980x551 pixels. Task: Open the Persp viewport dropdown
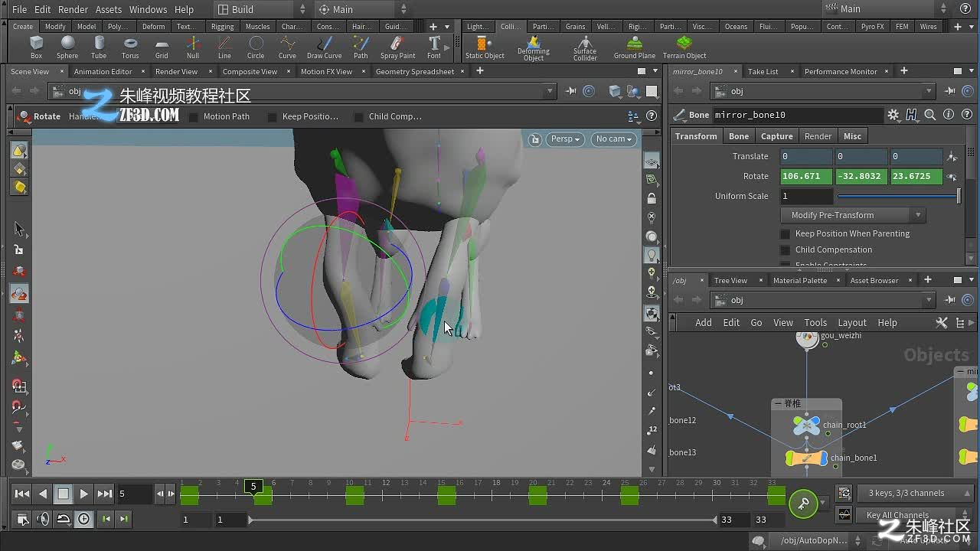(x=565, y=139)
